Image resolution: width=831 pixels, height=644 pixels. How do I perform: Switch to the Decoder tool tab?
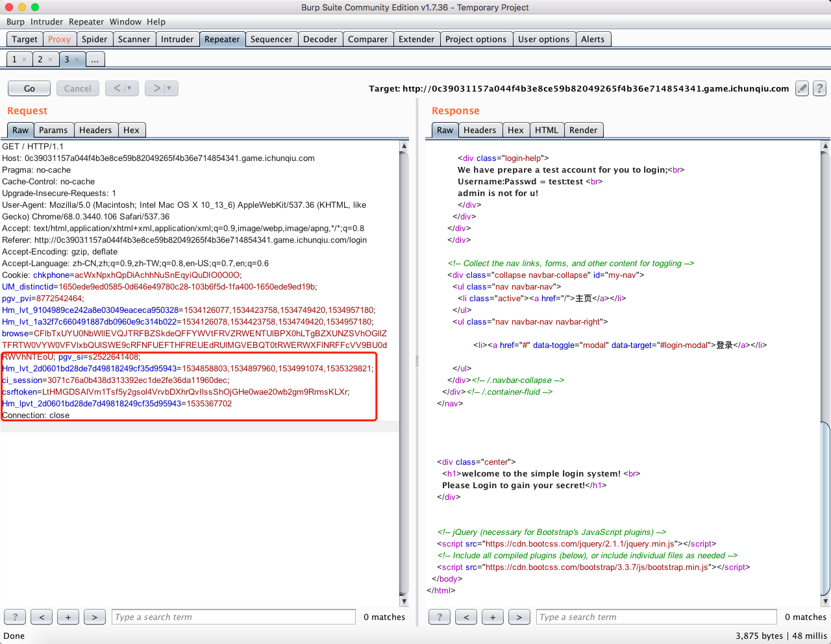(320, 39)
